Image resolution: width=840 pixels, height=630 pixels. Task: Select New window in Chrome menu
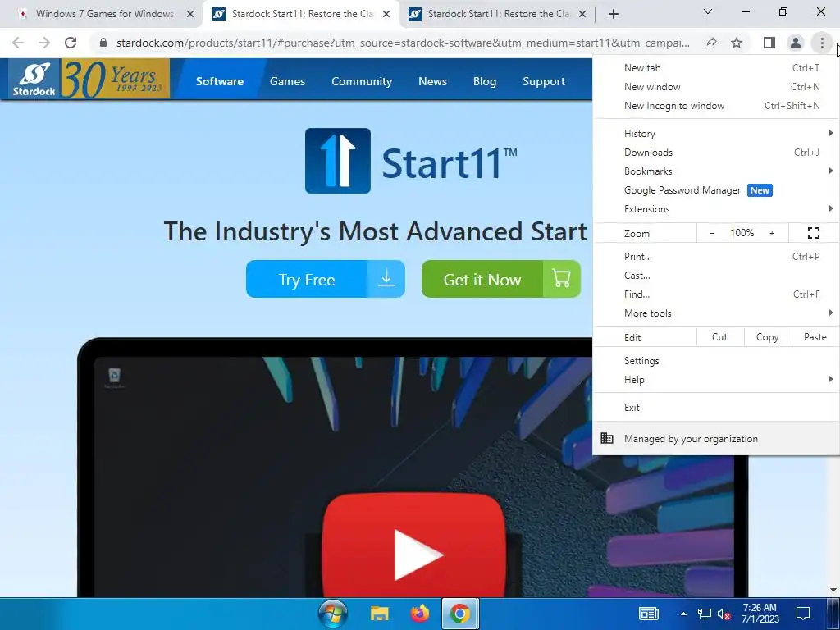point(716,87)
